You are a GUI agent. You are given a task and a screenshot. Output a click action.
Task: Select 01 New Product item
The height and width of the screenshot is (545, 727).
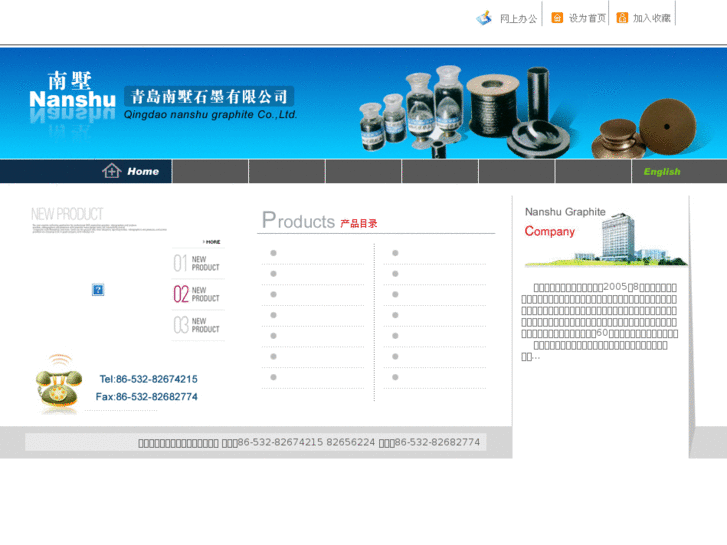click(x=198, y=263)
